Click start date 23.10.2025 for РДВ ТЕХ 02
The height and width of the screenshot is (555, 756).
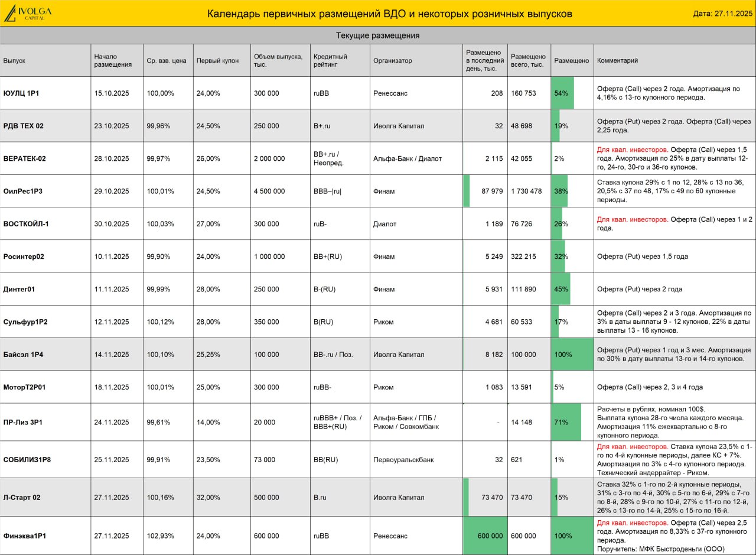112,126
